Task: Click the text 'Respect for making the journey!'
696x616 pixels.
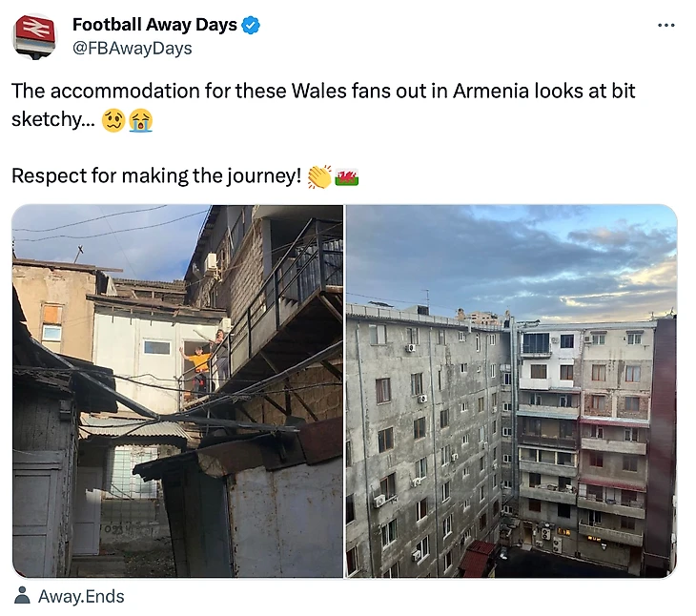Action: coord(156,176)
